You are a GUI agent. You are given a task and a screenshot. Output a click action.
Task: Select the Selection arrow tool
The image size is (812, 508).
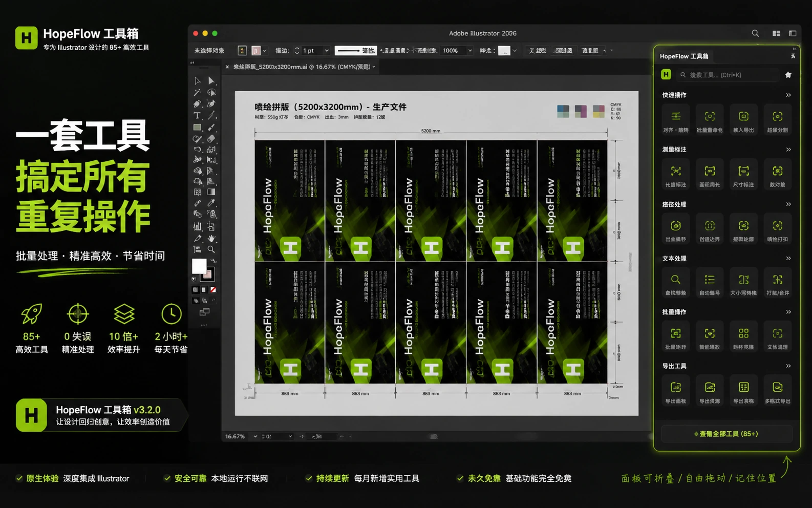tap(198, 81)
